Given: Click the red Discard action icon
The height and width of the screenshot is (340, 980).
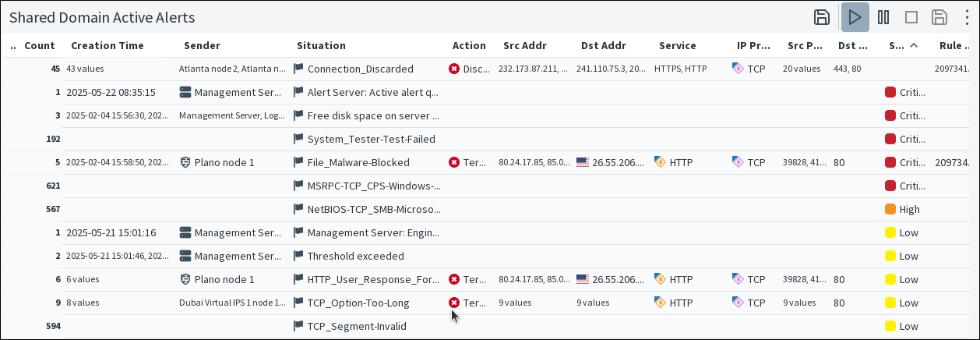Looking at the screenshot, I should pyautogui.click(x=454, y=69).
